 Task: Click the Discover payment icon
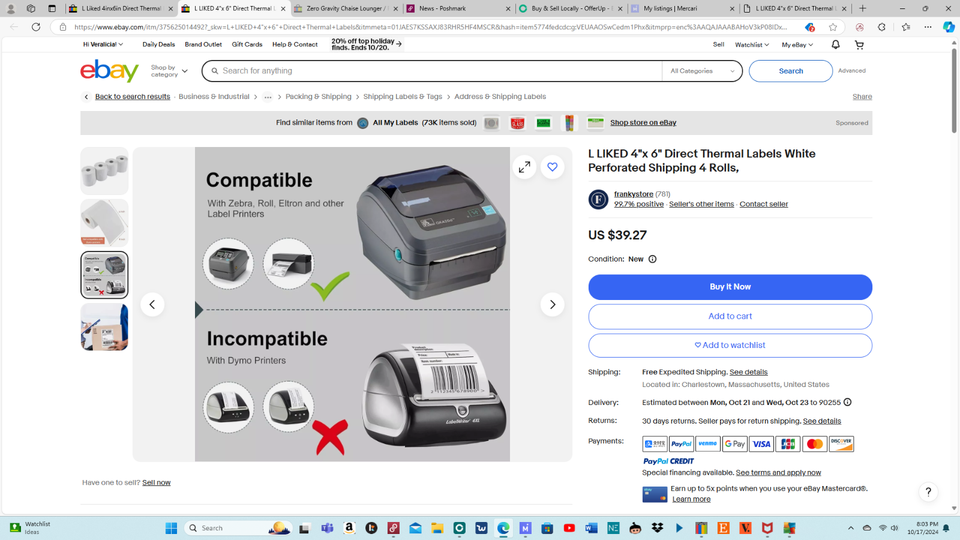point(841,444)
